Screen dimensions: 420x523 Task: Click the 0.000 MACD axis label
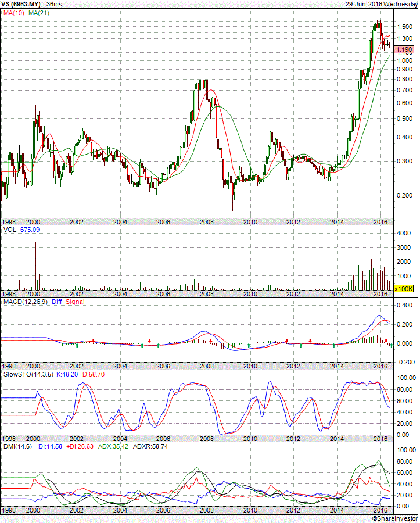[x=405, y=343]
